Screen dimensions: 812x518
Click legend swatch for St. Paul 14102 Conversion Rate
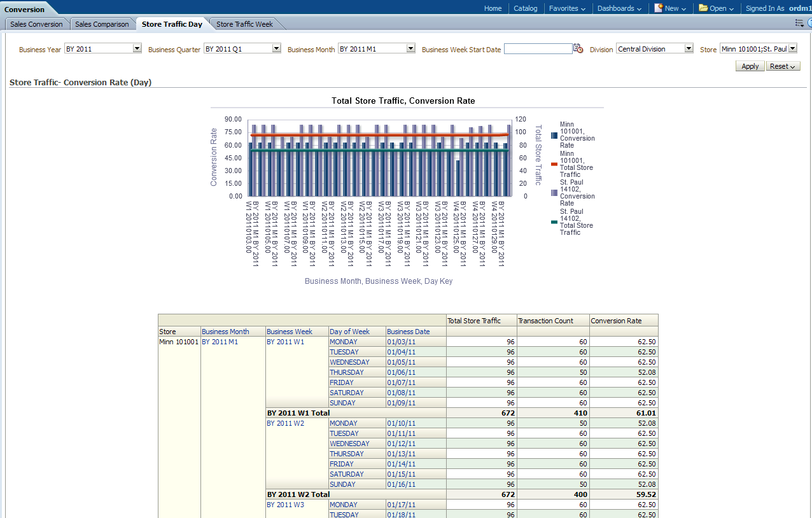554,193
